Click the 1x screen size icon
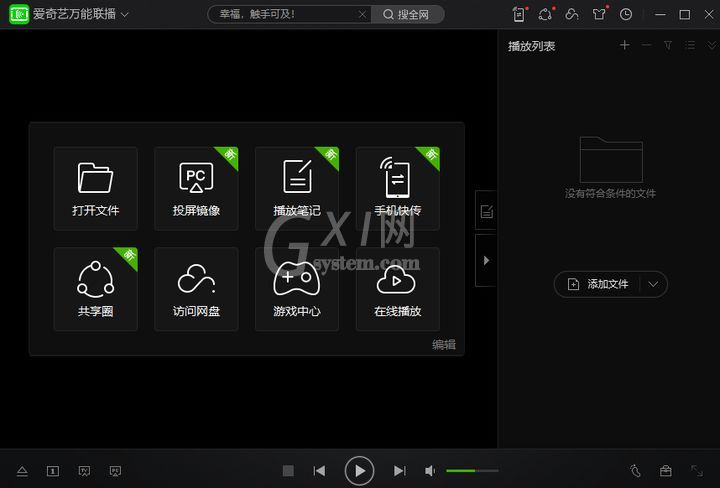 53,471
